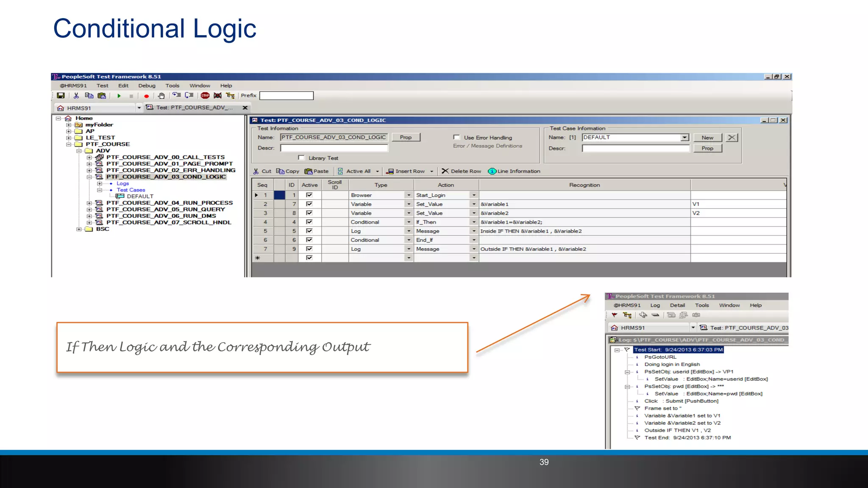Click the hand icon in the toolbar
Image resolution: width=868 pixels, height=488 pixels.
161,96
